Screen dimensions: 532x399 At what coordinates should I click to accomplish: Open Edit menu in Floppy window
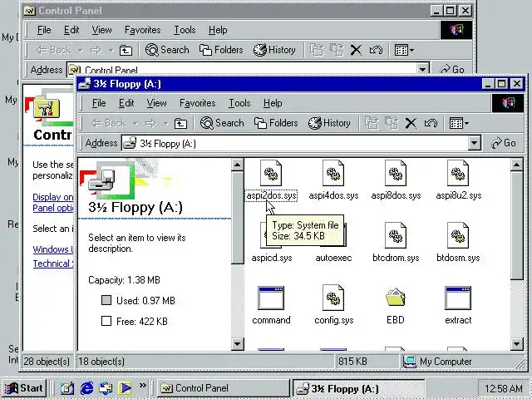(126, 103)
